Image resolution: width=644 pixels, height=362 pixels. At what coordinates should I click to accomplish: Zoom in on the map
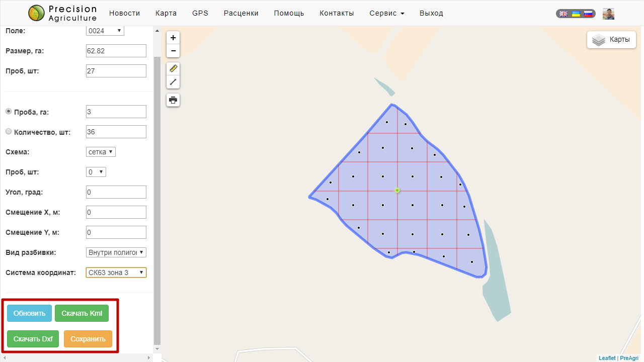[173, 38]
